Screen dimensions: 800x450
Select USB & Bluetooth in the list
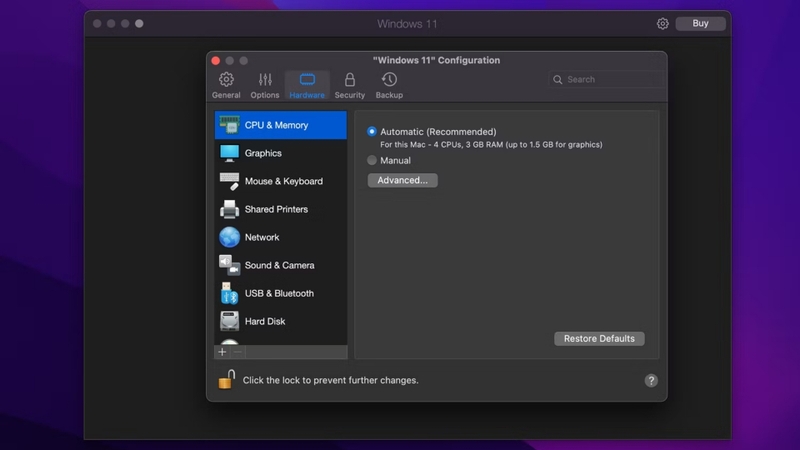(281, 293)
